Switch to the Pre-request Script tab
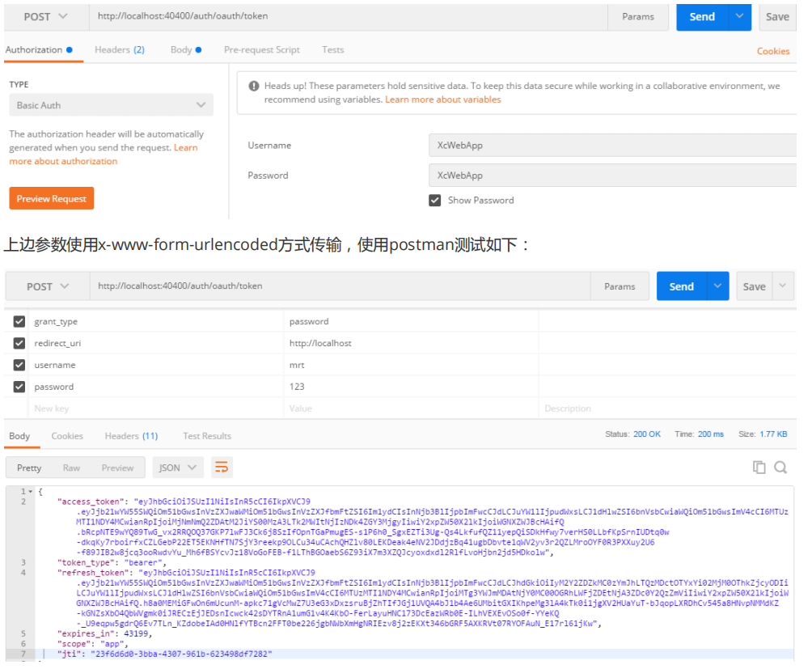This screenshot has height=669, width=812. click(x=261, y=49)
